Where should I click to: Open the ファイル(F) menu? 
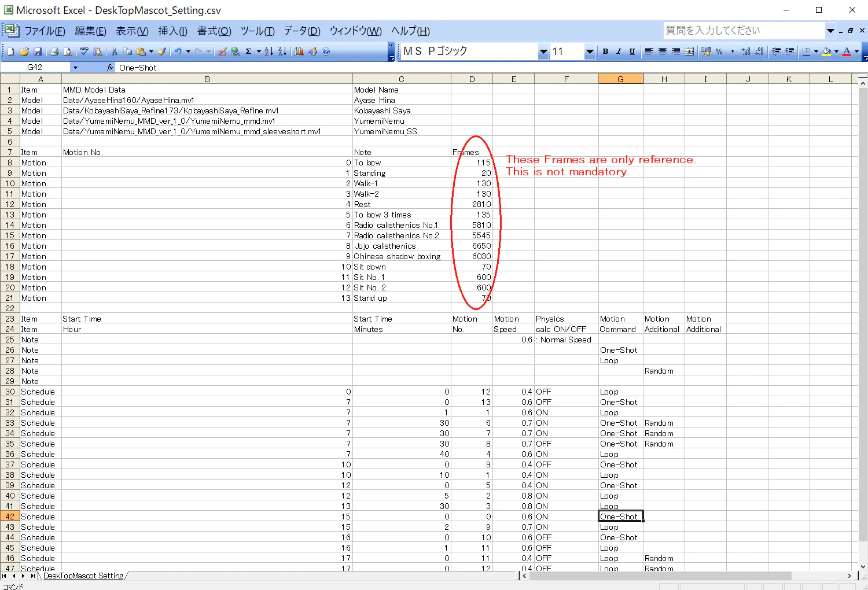45,31
